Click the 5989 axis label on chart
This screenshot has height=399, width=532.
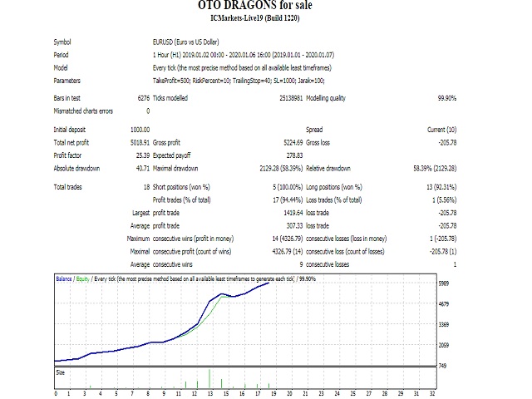click(444, 283)
